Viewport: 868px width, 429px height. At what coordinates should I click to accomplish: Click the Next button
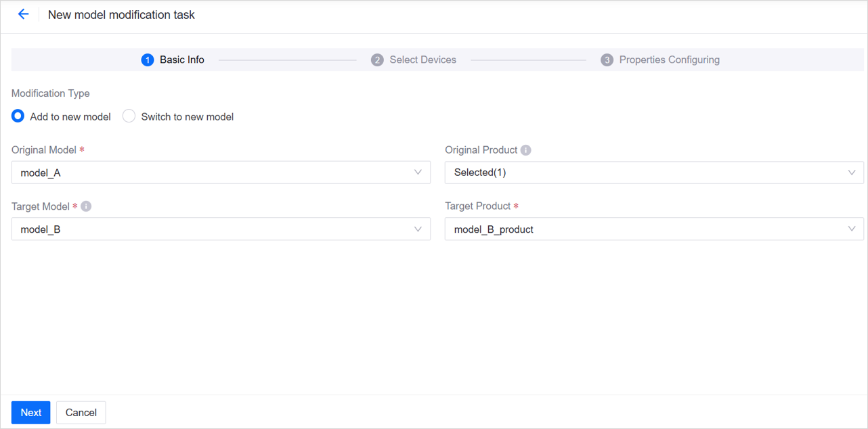pos(31,413)
